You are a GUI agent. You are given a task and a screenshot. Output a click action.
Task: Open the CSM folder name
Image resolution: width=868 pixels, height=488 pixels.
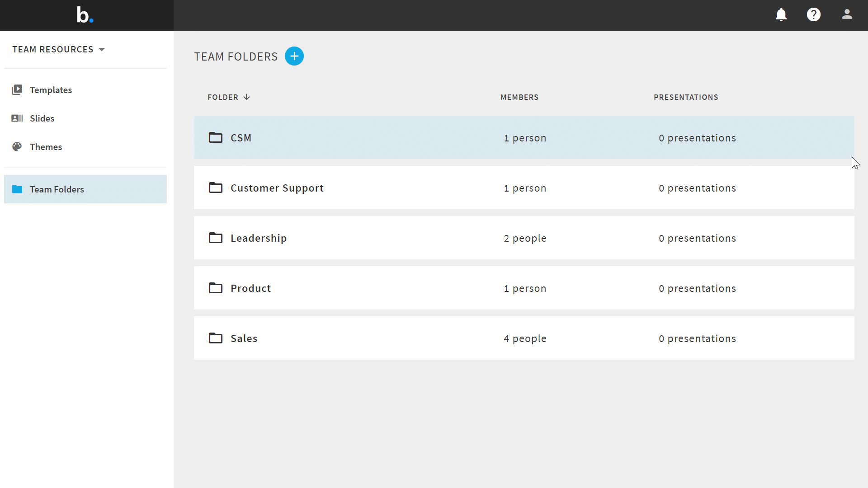click(241, 138)
